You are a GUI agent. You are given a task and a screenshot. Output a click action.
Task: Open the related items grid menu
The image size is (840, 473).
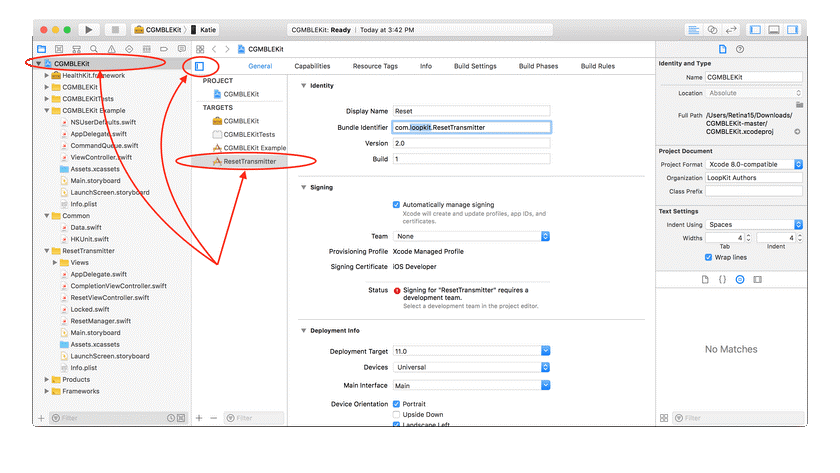point(200,49)
